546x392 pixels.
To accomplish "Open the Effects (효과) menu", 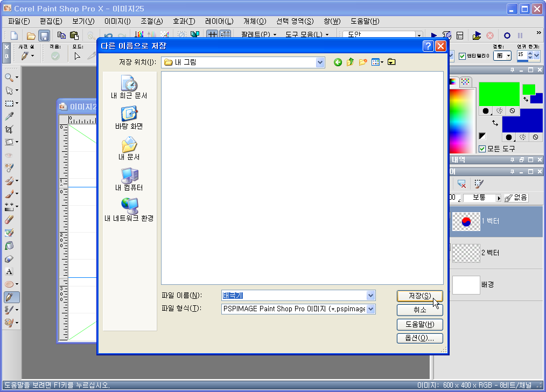I will tap(184, 21).
